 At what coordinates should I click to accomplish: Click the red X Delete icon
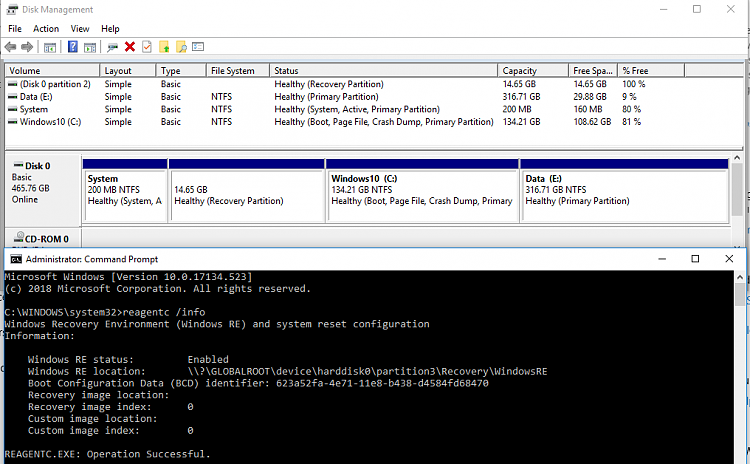coord(130,46)
